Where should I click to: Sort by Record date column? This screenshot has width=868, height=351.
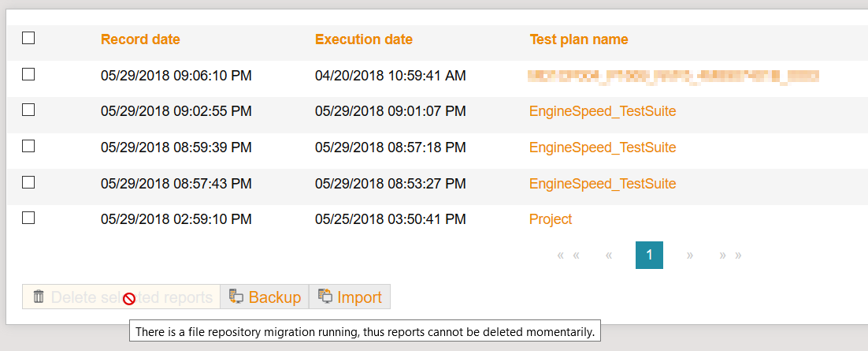140,39
